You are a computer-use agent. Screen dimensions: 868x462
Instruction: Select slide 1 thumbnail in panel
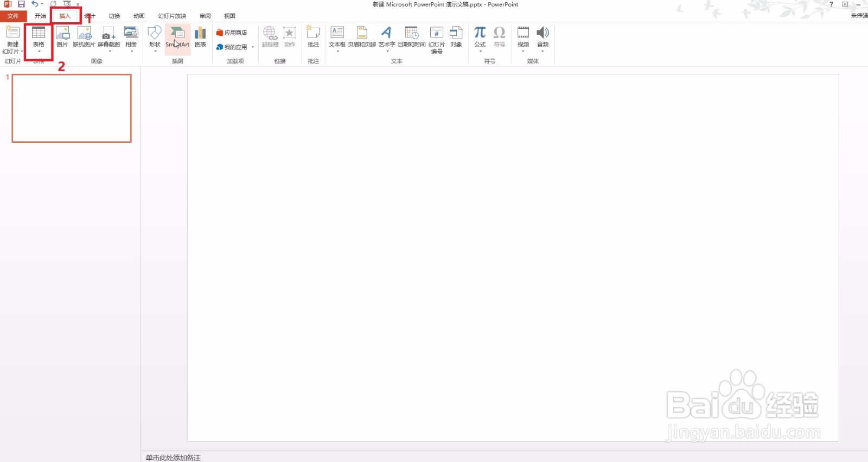point(72,108)
